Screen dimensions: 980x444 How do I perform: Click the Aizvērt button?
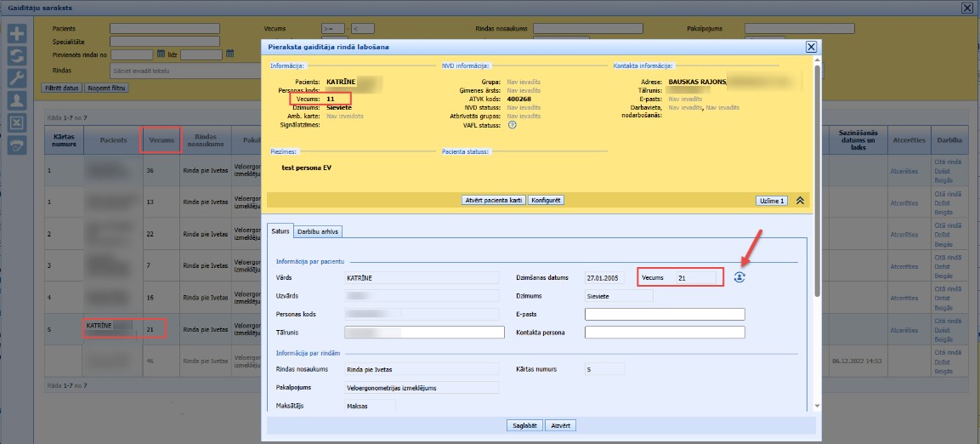[x=560, y=425]
